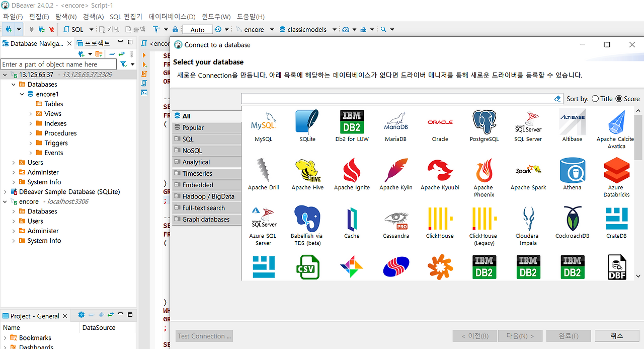Pick the Apache Phoenix driver
The height and width of the screenshot is (349, 644).
(x=484, y=178)
